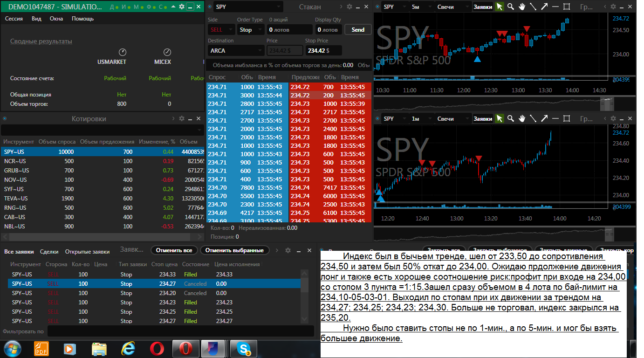Viewport: 644px width, 358px height.
Task: Select the rectangle tool in 1м chart
Action: [567, 118]
